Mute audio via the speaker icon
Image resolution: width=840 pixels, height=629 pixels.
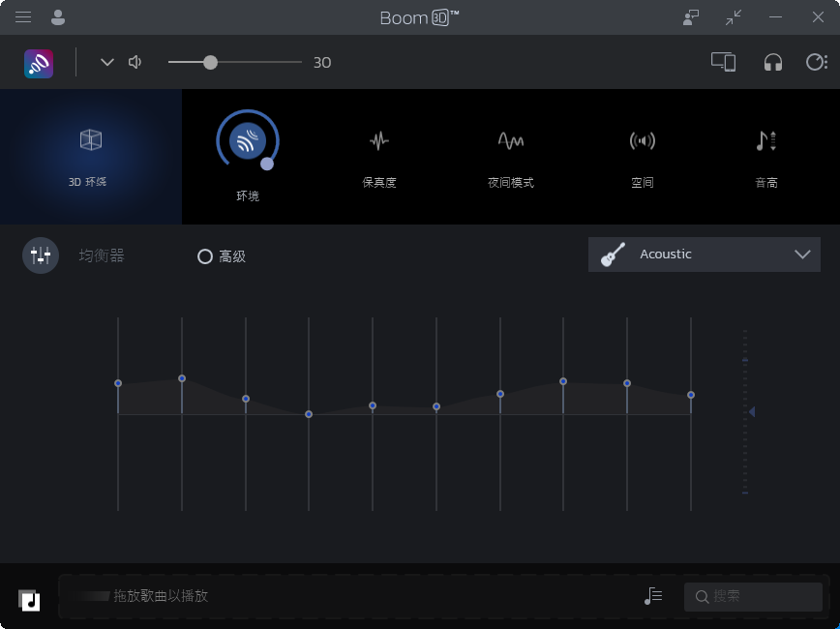(135, 62)
